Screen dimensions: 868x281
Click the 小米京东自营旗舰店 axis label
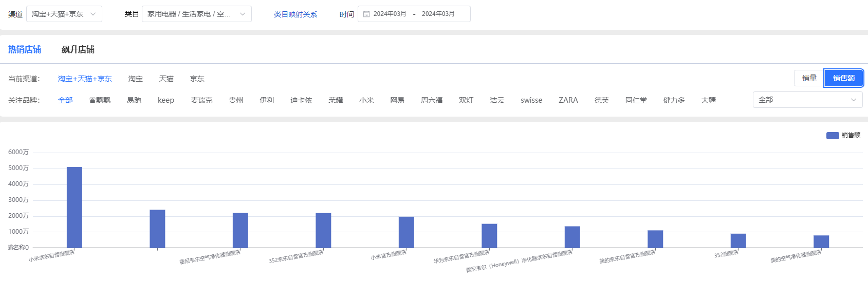pyautogui.click(x=52, y=256)
